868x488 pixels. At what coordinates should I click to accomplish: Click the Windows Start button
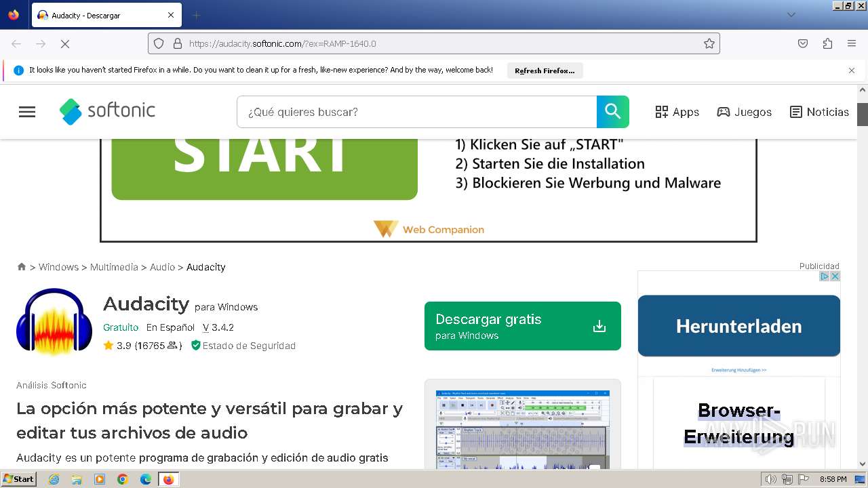[19, 479]
